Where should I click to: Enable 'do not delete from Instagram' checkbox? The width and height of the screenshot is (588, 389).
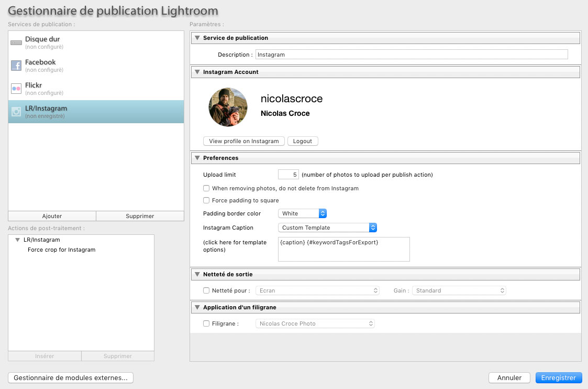[206, 188]
